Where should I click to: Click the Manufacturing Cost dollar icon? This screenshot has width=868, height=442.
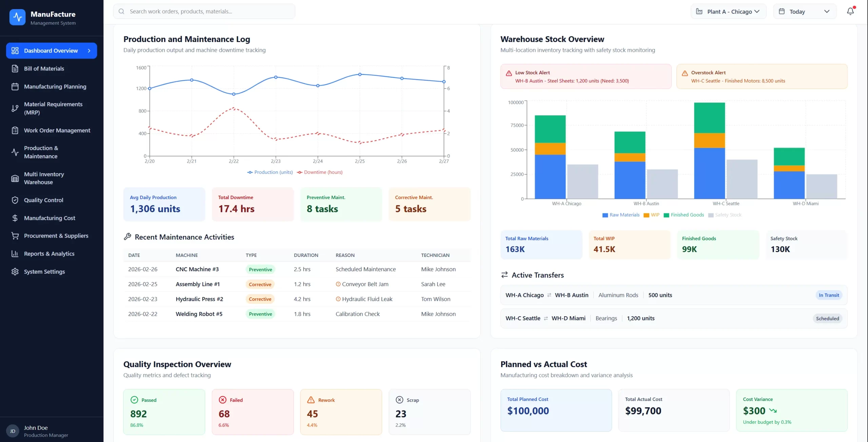click(x=15, y=218)
